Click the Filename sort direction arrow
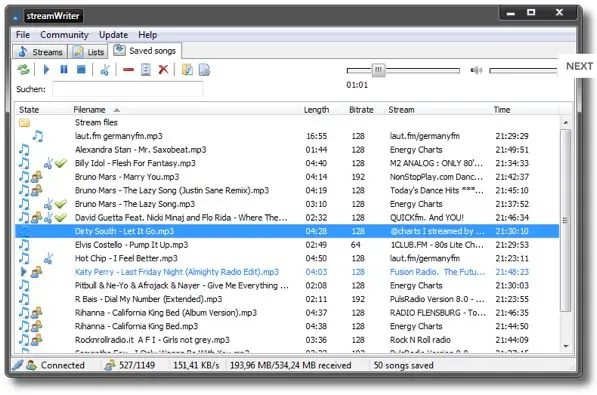Screen dimensions: 597x395 pyautogui.click(x=117, y=110)
